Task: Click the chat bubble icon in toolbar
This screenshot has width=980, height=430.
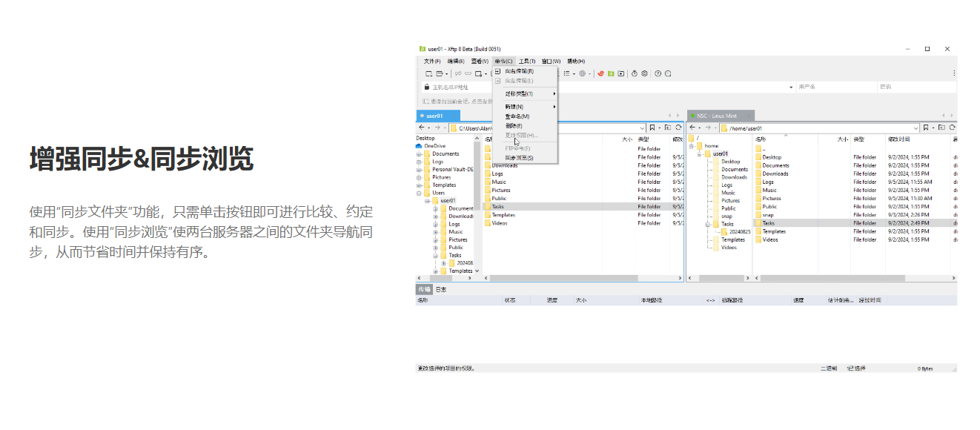Action: (668, 73)
